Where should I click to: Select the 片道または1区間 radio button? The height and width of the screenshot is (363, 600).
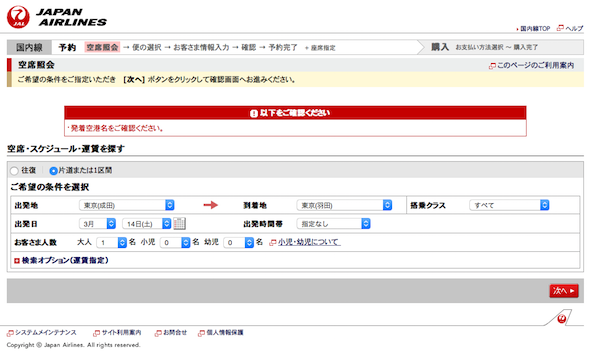click(x=53, y=171)
